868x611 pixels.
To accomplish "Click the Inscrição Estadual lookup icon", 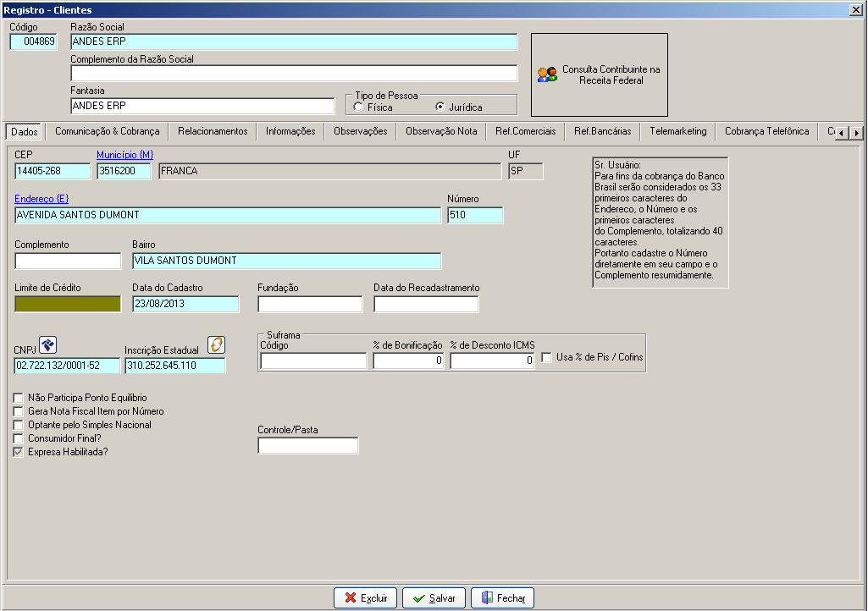I will tap(217, 344).
